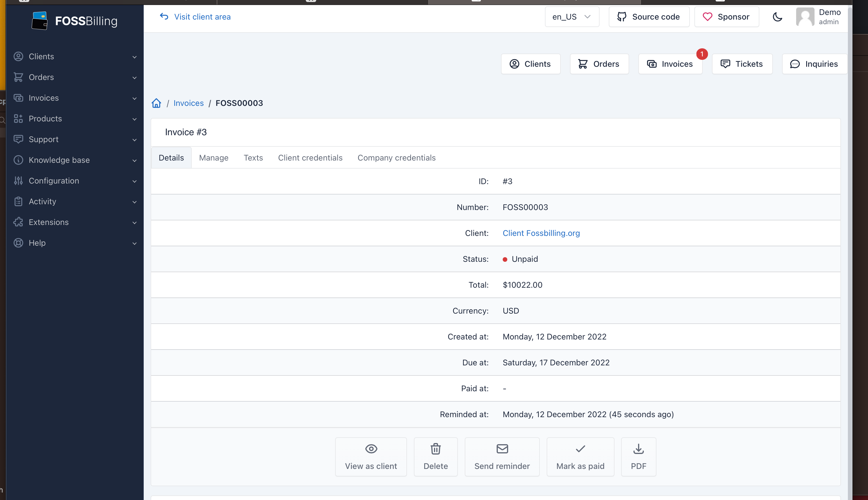
Task: Open the Client credentials tab
Action: pyautogui.click(x=310, y=158)
